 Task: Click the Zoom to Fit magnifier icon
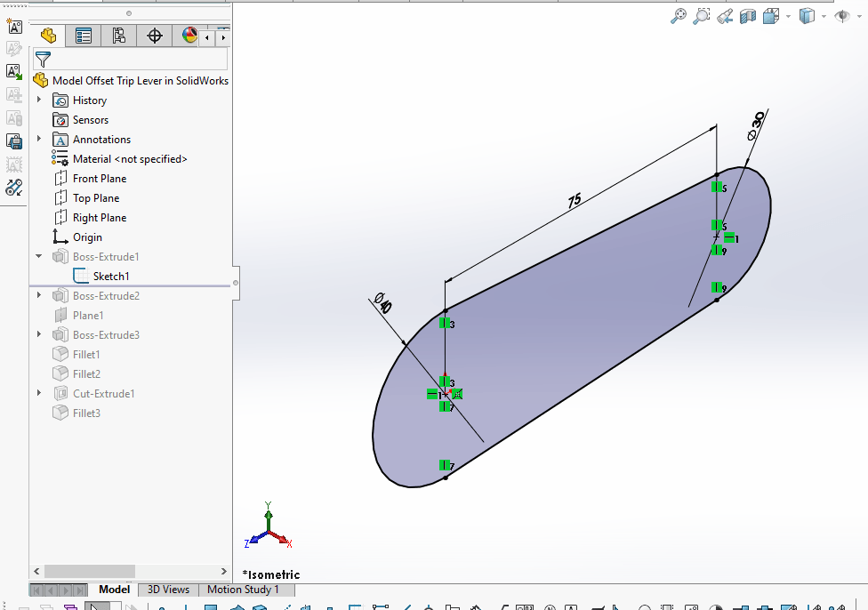tap(679, 16)
